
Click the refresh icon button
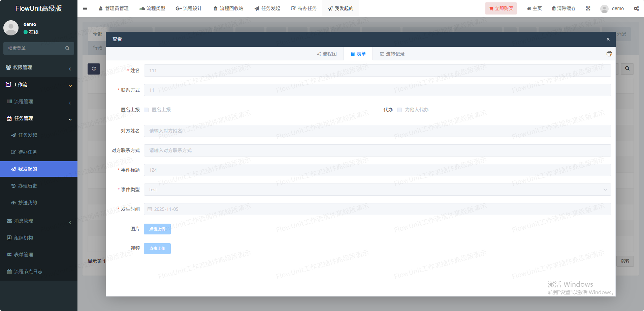94,69
